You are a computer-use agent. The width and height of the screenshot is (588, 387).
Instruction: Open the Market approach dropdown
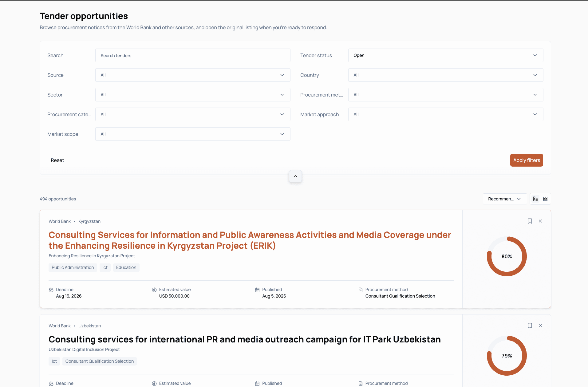(x=446, y=114)
